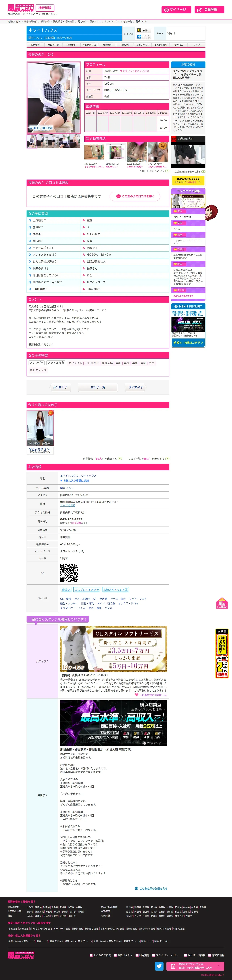Click プライバシーポリシー footer link
The image size is (232, 980).
click(x=167, y=955)
